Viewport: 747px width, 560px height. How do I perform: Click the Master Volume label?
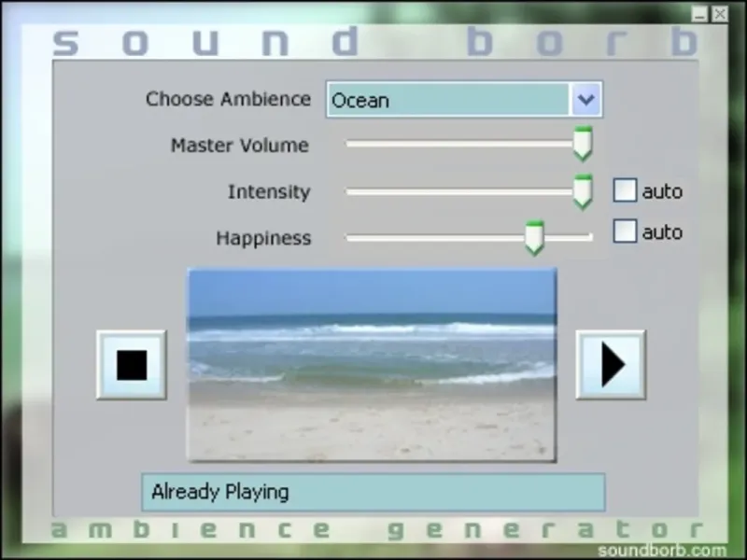coord(240,146)
